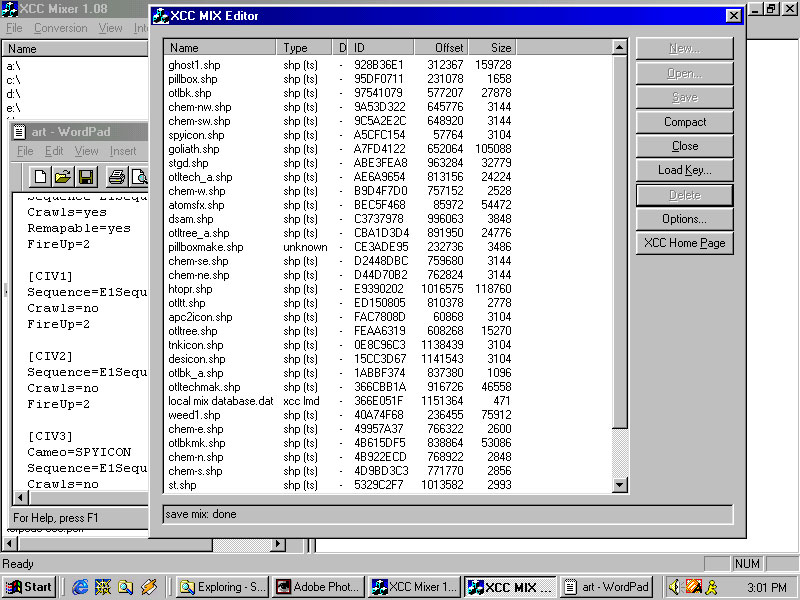
Task: Switch to XCC Mixer taskbar button
Action: point(415,587)
